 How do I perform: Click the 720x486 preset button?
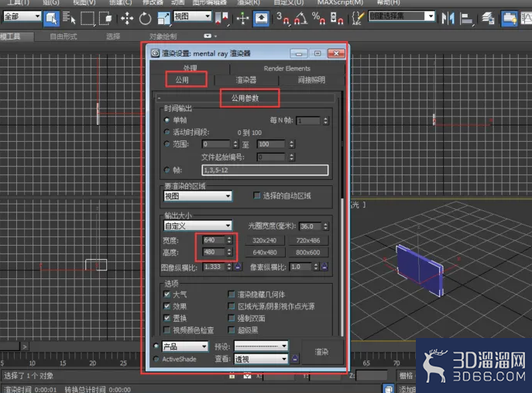308,240
